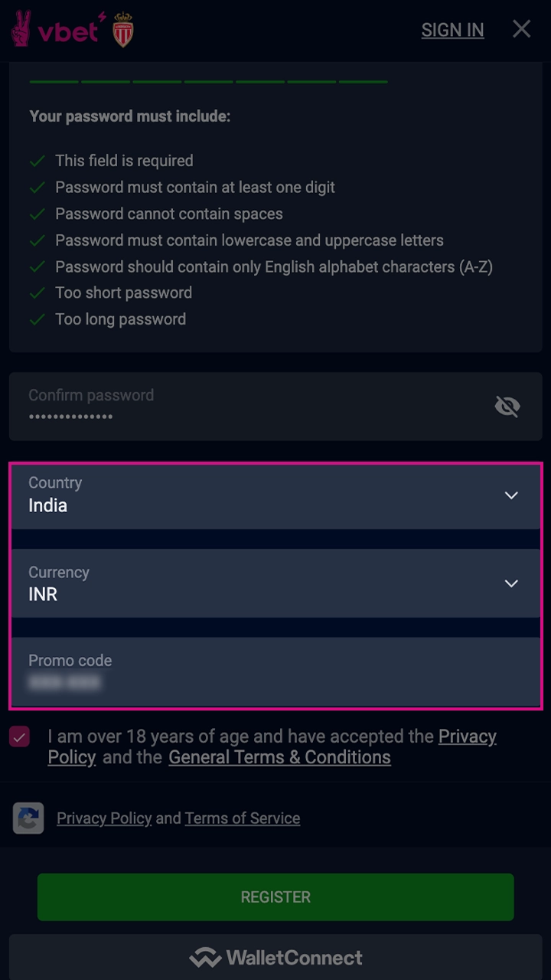
Task: Click the checkmark beside "This field is required"
Action: [x=37, y=162]
